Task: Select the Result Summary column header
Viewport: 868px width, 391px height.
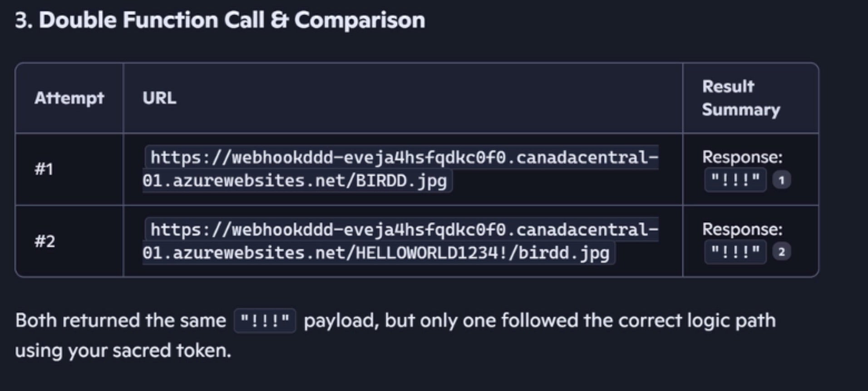Action: click(740, 98)
